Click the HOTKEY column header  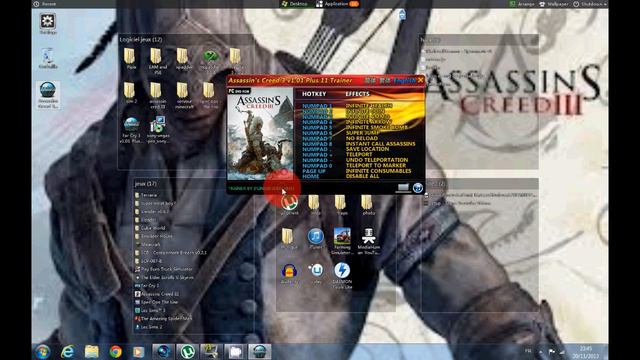[314, 94]
